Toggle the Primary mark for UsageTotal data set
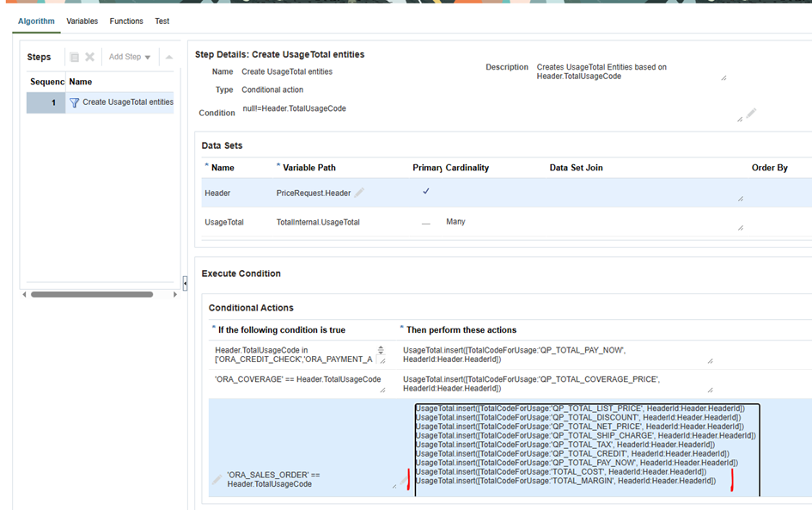 [425, 223]
